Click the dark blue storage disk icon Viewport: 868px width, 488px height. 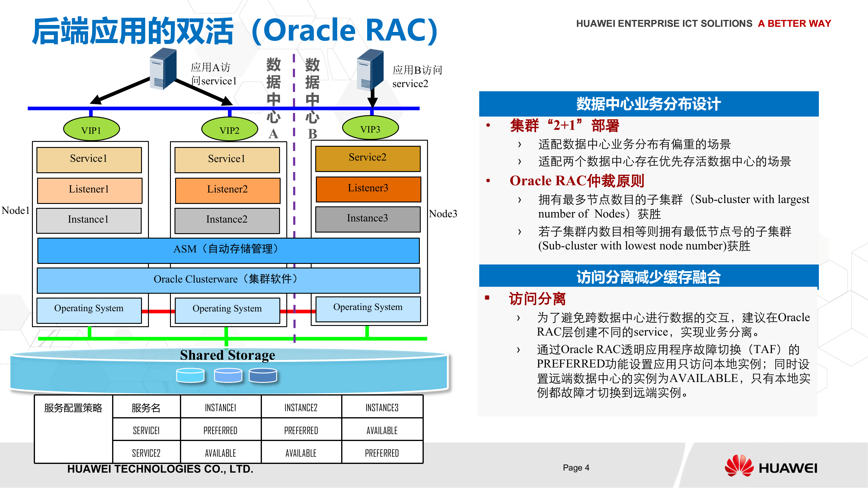(263, 375)
